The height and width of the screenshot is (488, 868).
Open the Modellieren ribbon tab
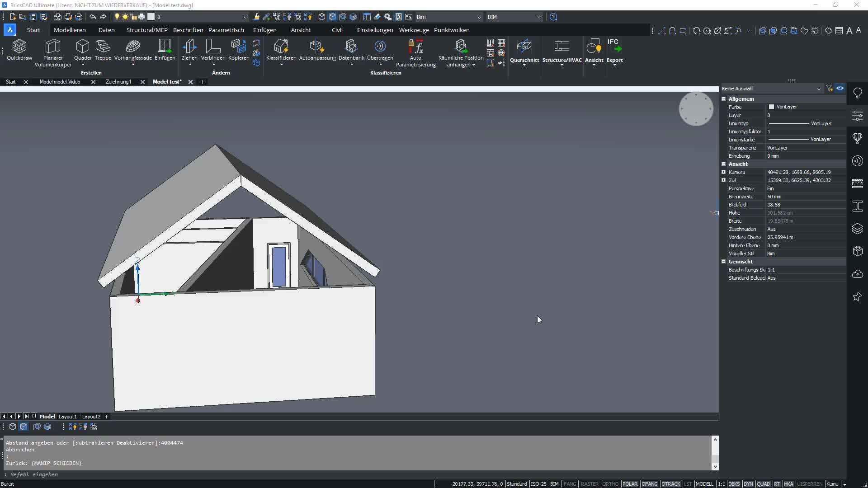coord(70,30)
